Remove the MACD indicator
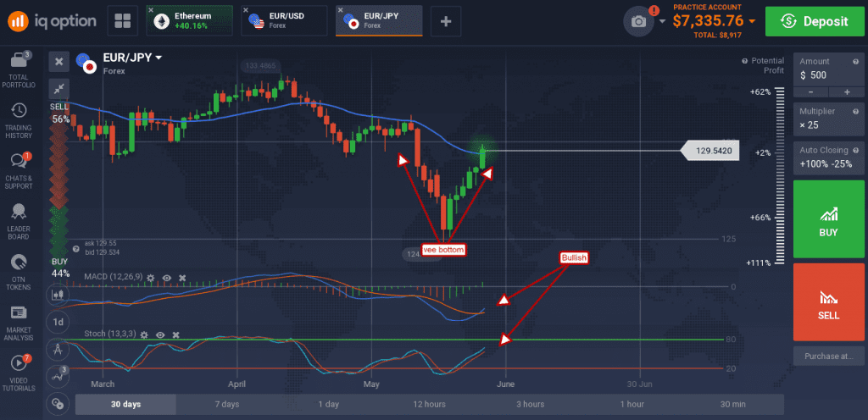The width and height of the screenshot is (868, 420). tap(182, 277)
